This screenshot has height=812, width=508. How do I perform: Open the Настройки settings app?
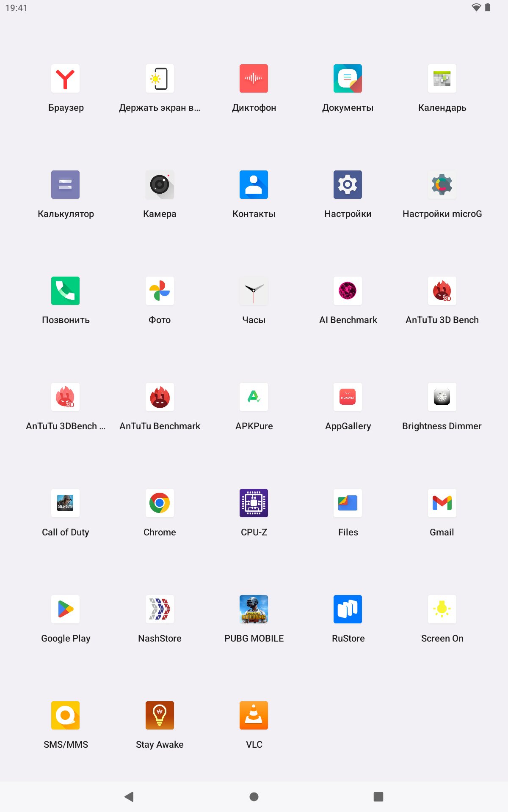tap(348, 185)
